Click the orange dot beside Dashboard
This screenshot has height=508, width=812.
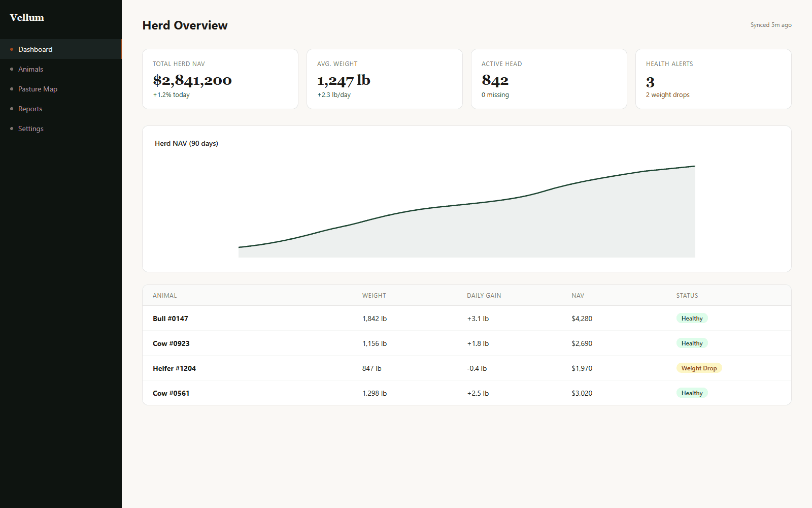11,49
